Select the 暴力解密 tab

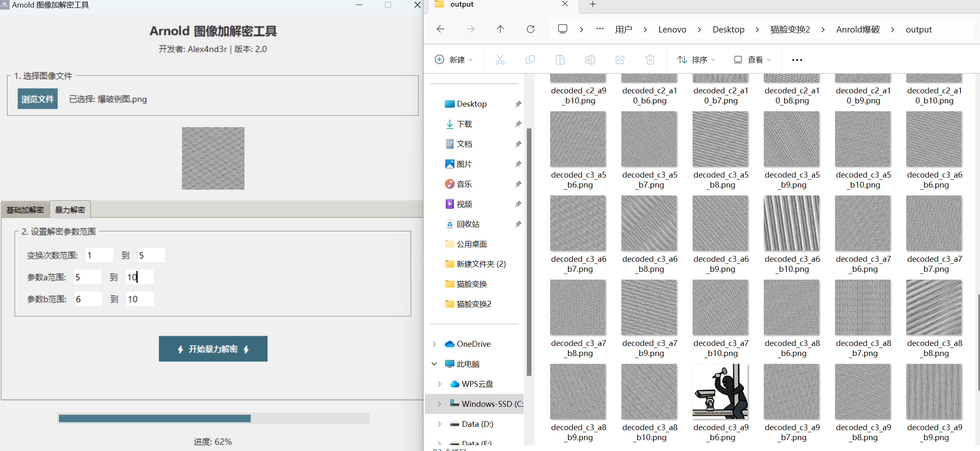(x=70, y=210)
